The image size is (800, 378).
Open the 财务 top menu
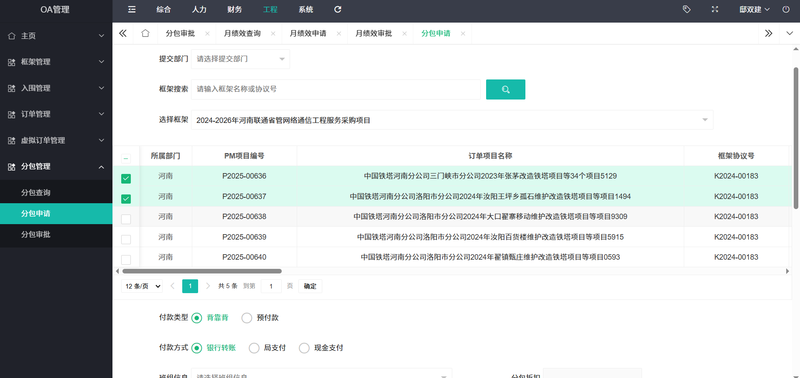coord(235,9)
